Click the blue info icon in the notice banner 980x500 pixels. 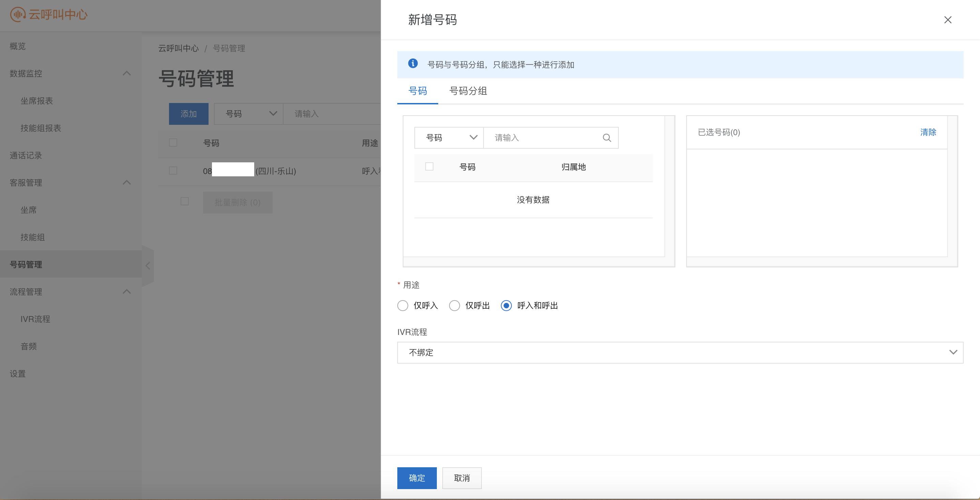(x=413, y=63)
